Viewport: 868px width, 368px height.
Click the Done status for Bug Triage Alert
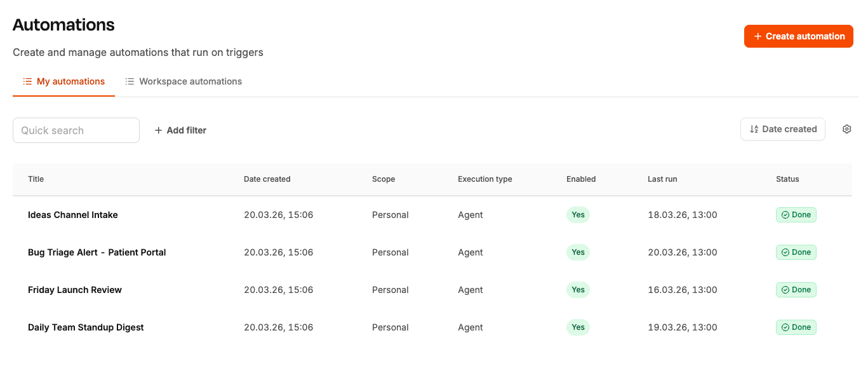pyautogui.click(x=796, y=252)
